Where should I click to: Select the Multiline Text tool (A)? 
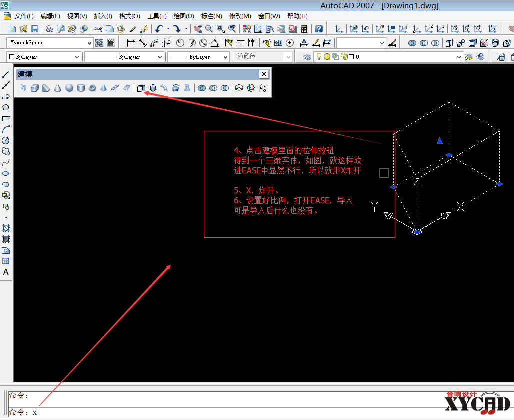(6, 272)
